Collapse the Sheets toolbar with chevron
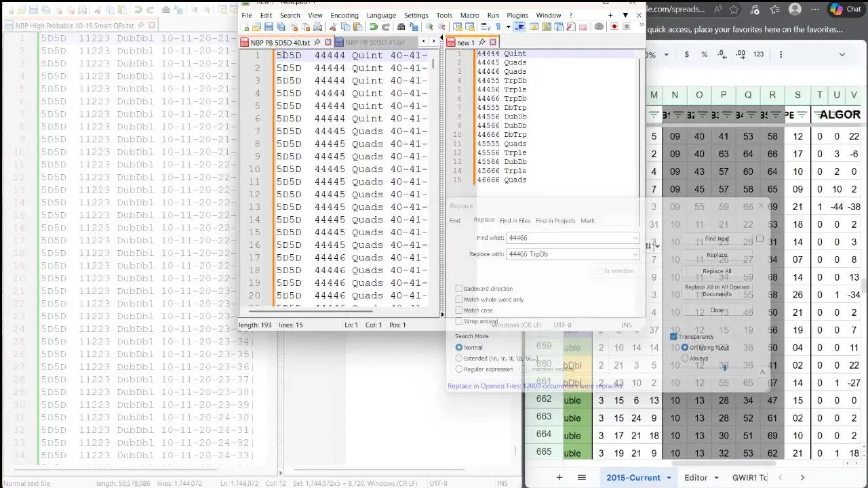 click(842, 54)
